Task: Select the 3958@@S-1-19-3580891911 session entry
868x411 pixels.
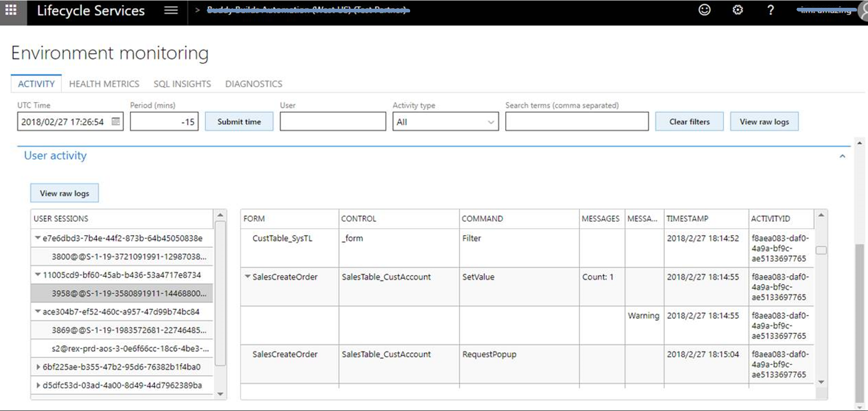Action: [x=129, y=293]
